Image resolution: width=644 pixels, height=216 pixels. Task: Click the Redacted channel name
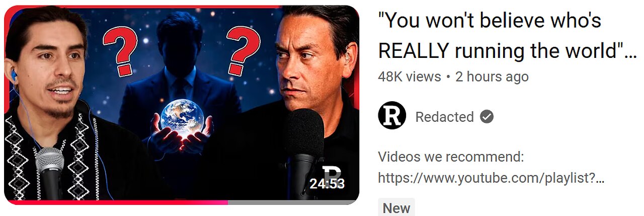coord(444,117)
